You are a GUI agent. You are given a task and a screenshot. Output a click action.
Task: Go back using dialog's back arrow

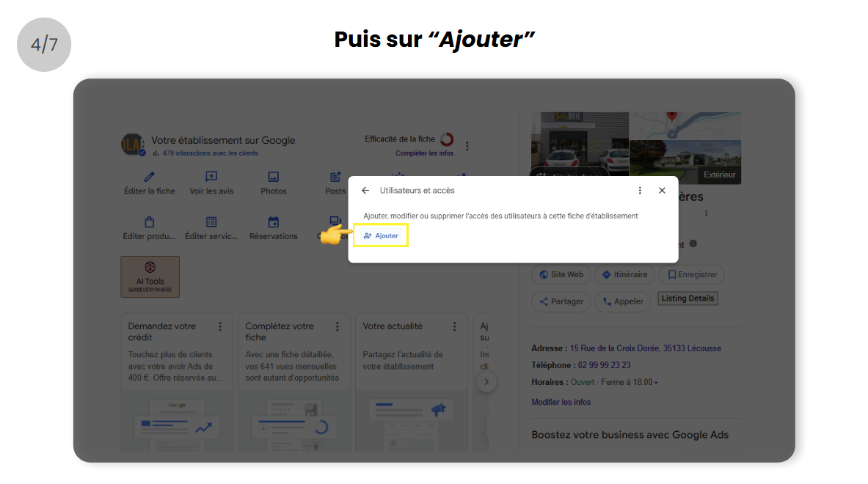(x=365, y=191)
